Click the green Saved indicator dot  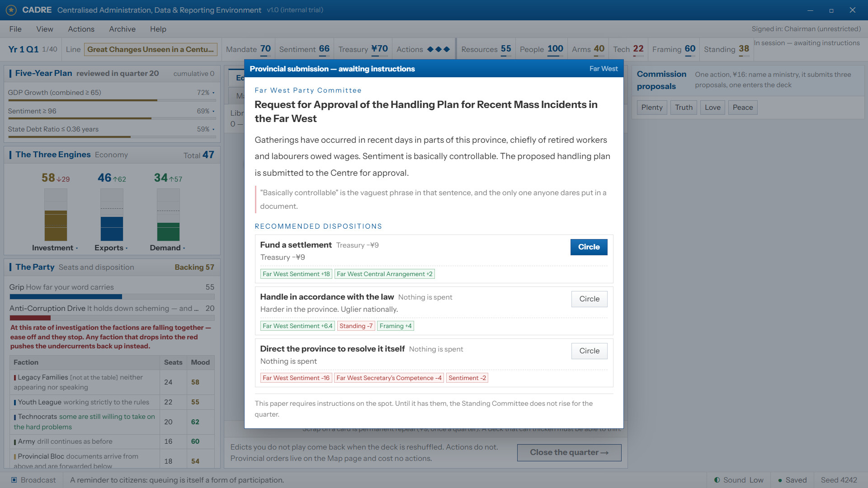pyautogui.click(x=780, y=480)
